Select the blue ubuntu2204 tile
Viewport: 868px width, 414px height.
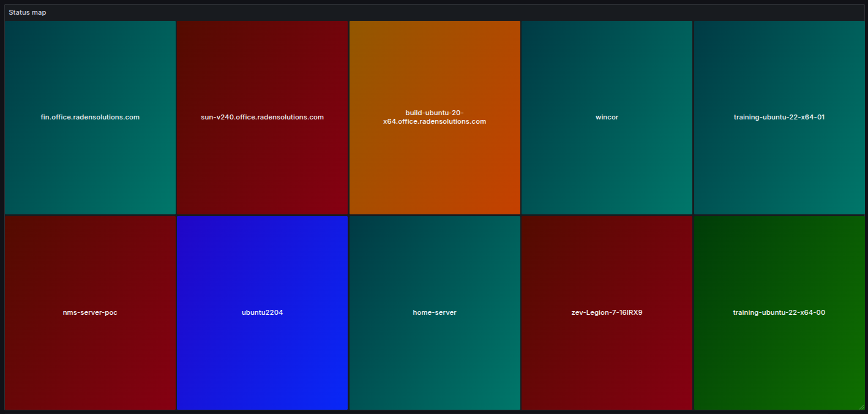tap(262, 313)
